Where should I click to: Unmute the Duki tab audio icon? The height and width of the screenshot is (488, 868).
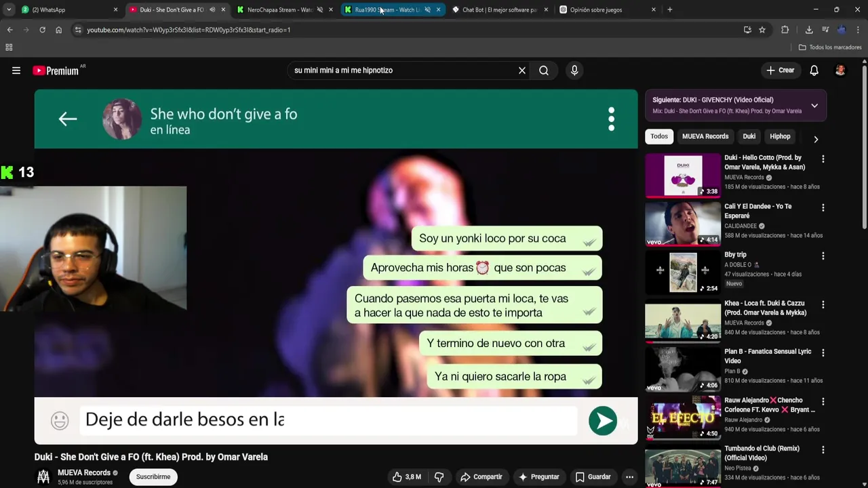212,9
